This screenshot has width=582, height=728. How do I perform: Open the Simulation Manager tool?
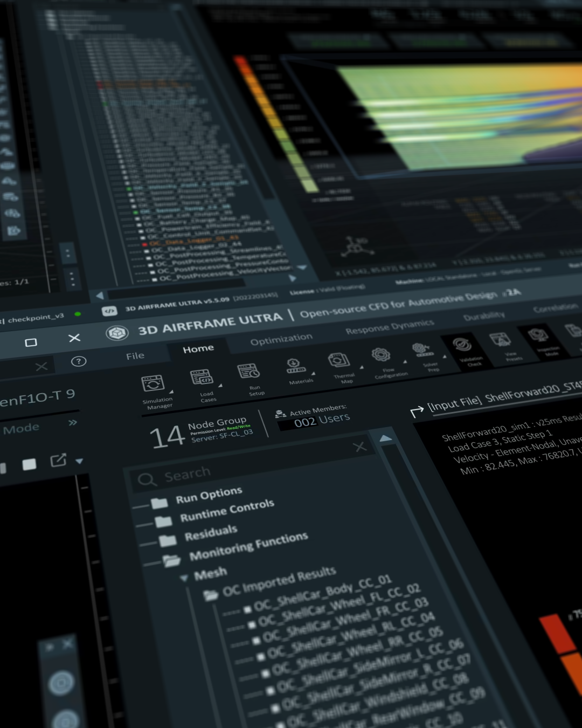pyautogui.click(x=153, y=383)
